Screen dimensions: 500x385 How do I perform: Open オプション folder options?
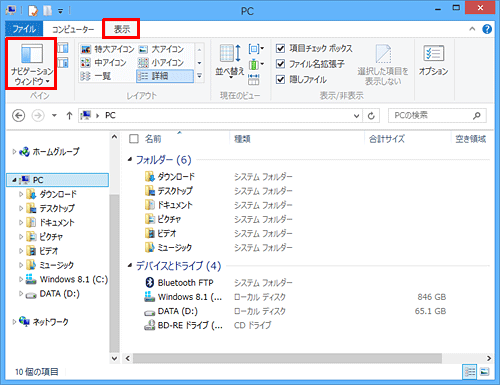click(x=433, y=60)
